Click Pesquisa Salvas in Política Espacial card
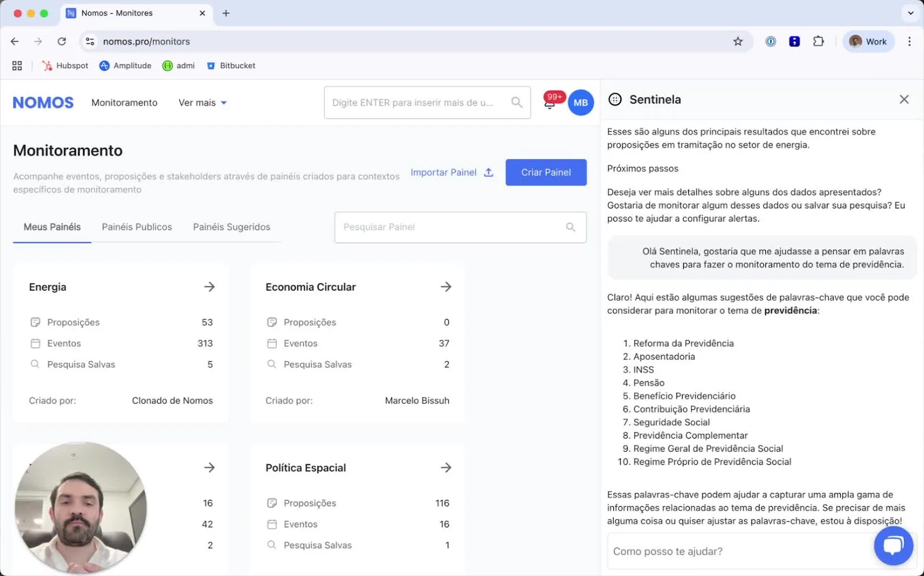Screen dimensions: 924x576 (357, 545)
